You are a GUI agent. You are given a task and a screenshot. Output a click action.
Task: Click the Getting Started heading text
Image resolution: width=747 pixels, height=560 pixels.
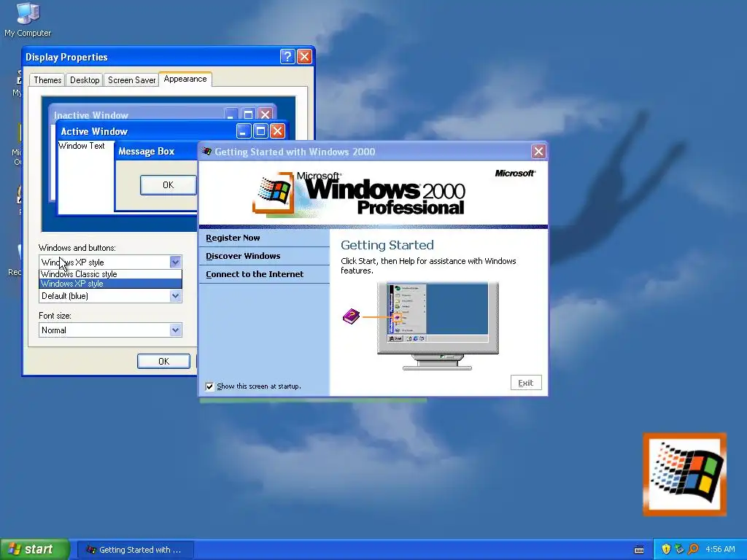(x=387, y=245)
